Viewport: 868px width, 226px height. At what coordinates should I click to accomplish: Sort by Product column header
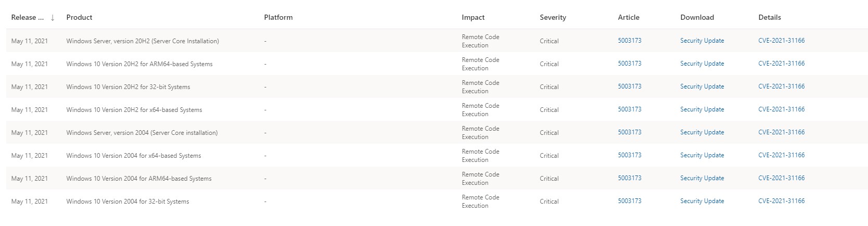[79, 17]
